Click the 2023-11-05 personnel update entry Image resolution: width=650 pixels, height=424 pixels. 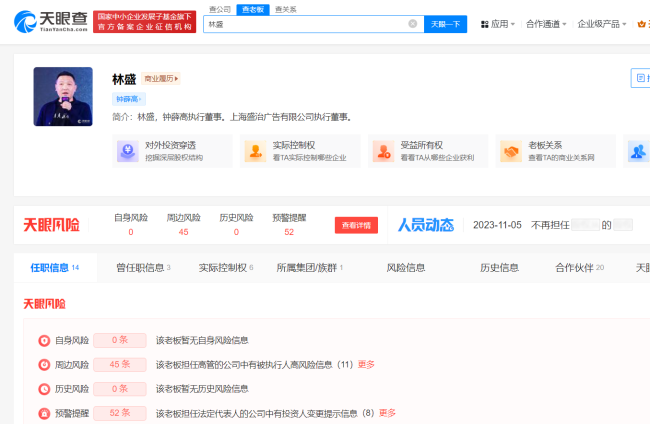point(553,225)
